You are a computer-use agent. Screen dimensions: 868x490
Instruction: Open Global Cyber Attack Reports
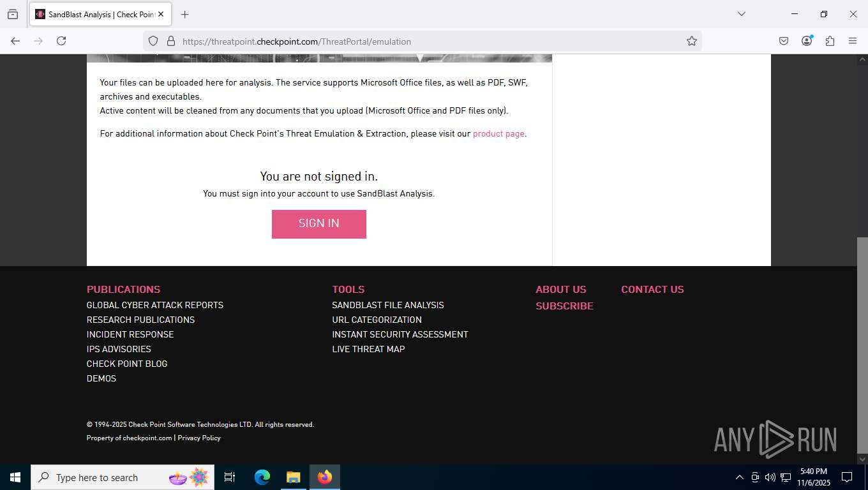155,305
